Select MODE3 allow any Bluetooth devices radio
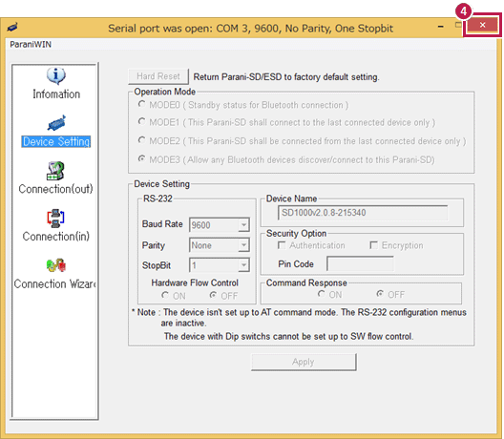504x439 pixels. point(141,158)
